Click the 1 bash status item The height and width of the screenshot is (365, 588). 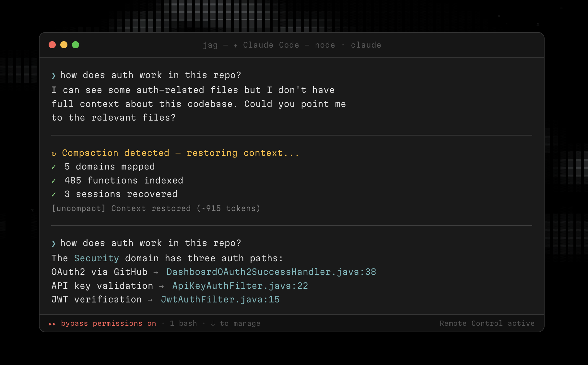pos(183,324)
